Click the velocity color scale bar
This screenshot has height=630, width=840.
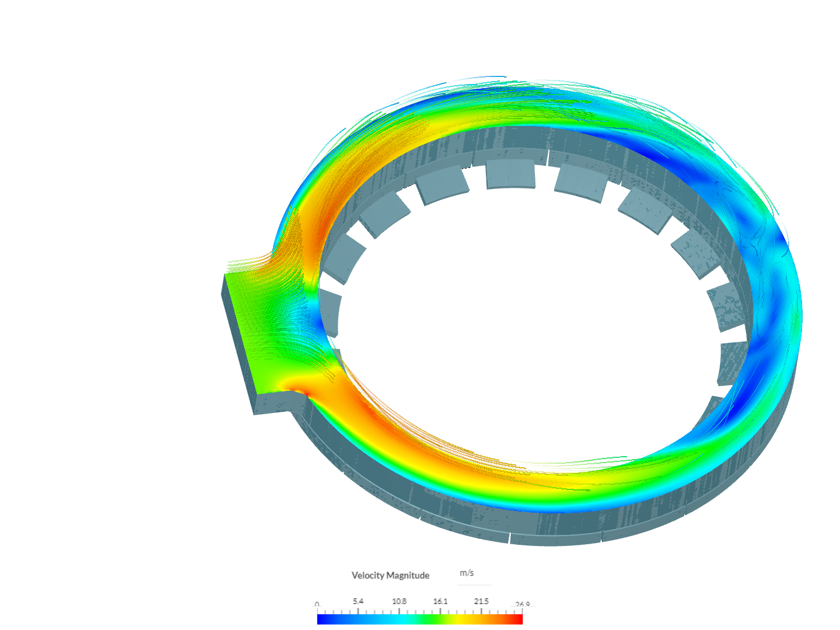pos(420,619)
